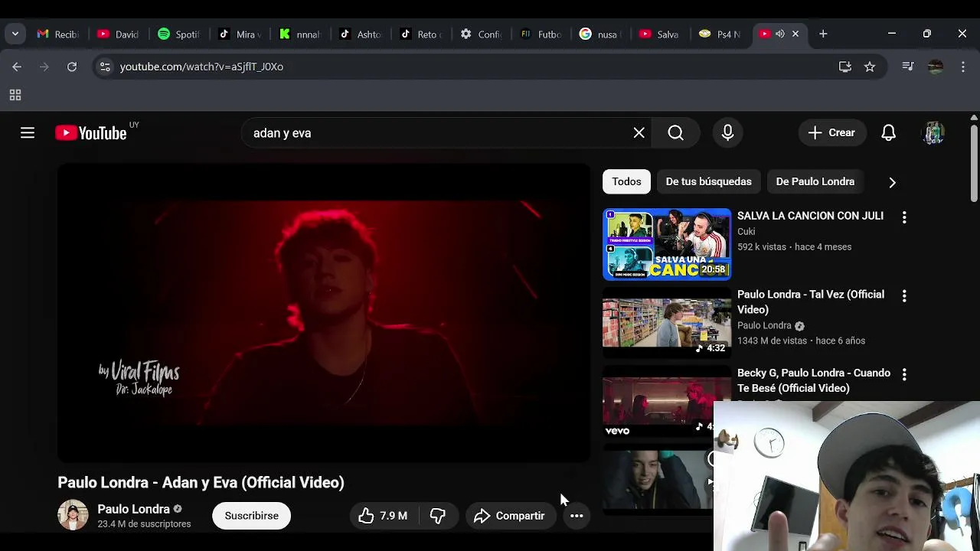Screen dimensions: 980x551
Task: Switch to the Confi settings tab
Action: (482, 34)
